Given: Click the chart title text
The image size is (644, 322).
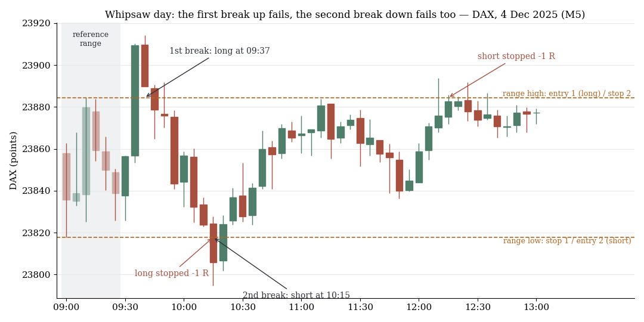Looking at the screenshot, I should tap(345, 15).
